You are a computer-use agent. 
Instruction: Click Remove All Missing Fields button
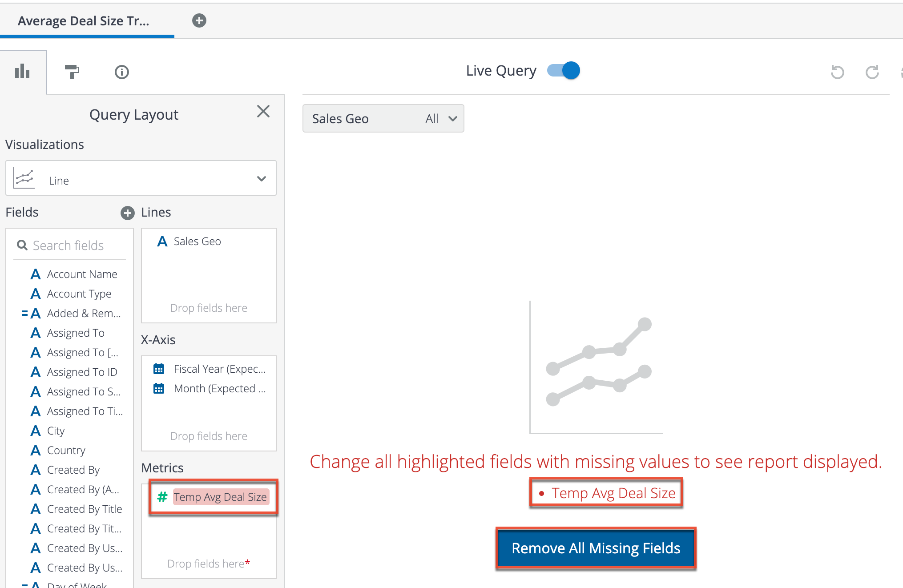596,548
